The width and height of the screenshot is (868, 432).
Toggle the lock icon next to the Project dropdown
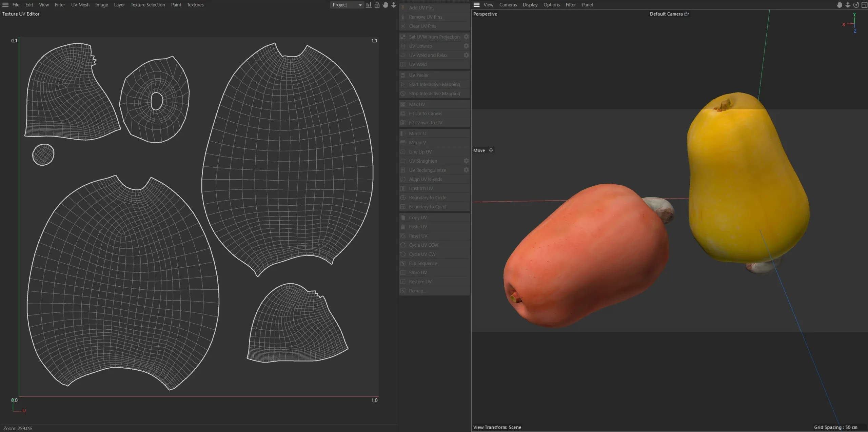[x=377, y=5]
